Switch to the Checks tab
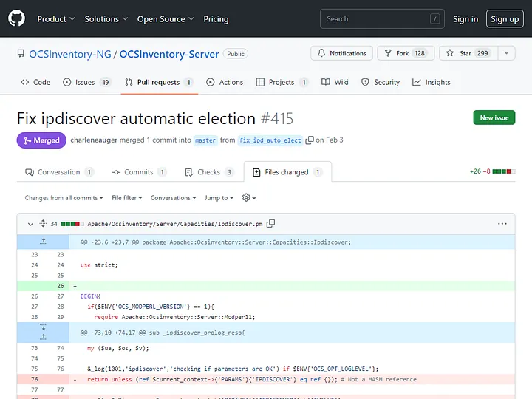The image size is (532, 399). (x=209, y=172)
